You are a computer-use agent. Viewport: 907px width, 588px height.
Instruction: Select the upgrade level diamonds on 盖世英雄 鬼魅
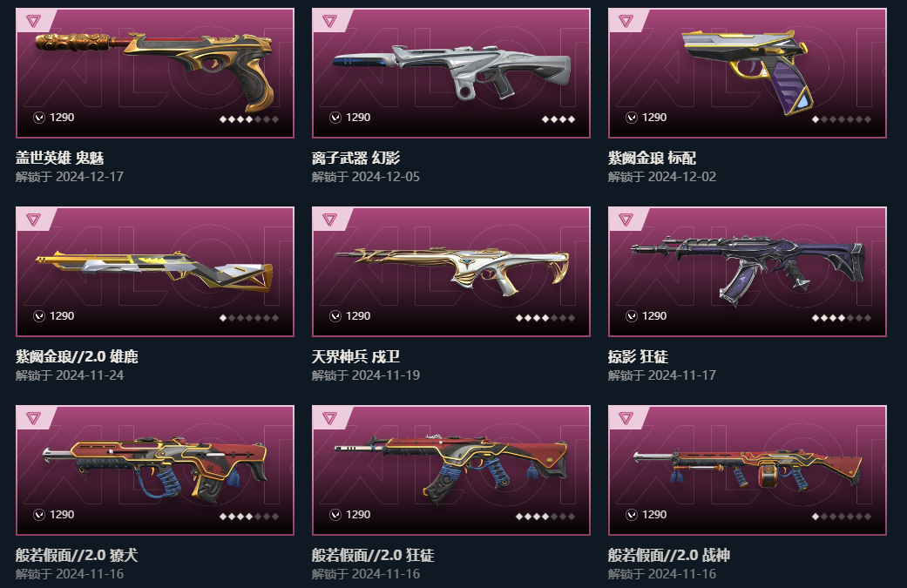(x=248, y=119)
